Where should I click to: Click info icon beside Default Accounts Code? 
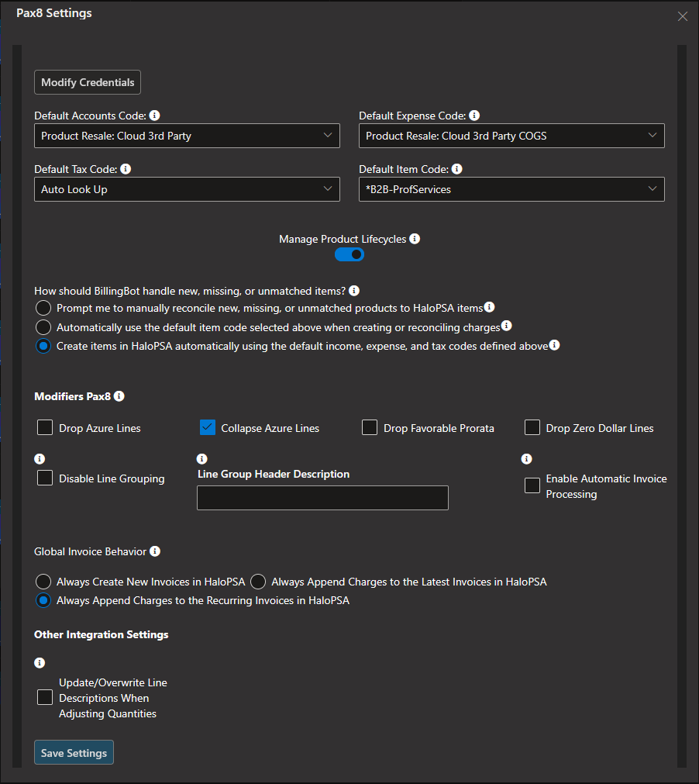coord(155,116)
